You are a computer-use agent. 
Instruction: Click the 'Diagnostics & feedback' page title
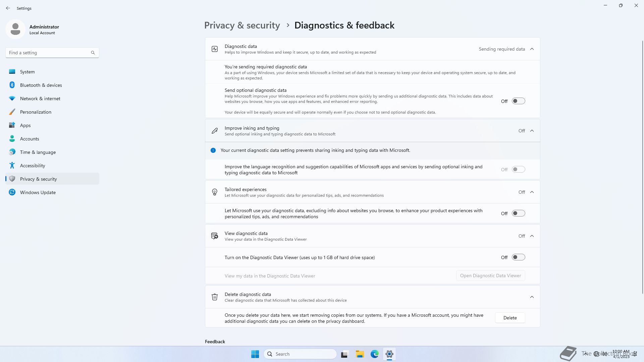click(x=344, y=25)
